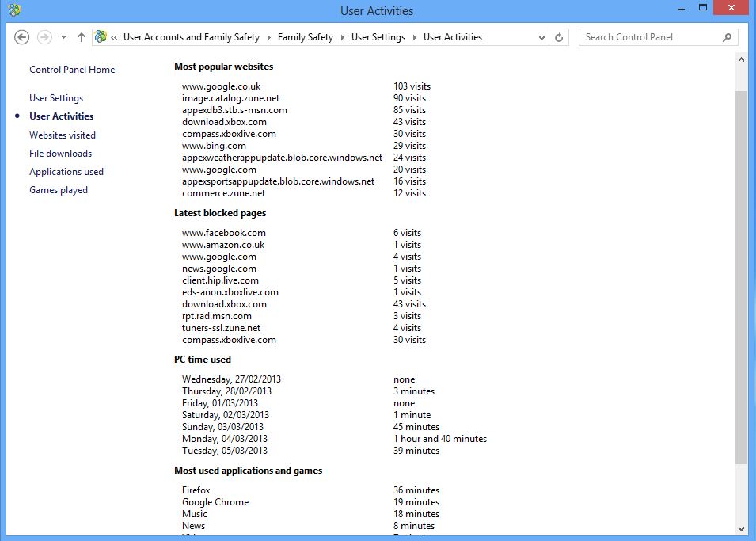Click 'www.bing.com' entry
Image resolution: width=756 pixels, height=541 pixels.
tap(214, 146)
